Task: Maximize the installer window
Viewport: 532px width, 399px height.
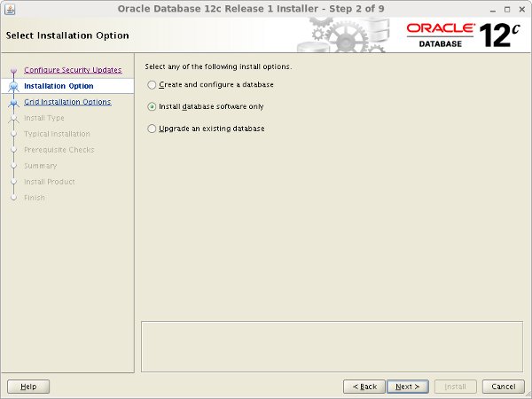Action: pyautogui.click(x=507, y=10)
